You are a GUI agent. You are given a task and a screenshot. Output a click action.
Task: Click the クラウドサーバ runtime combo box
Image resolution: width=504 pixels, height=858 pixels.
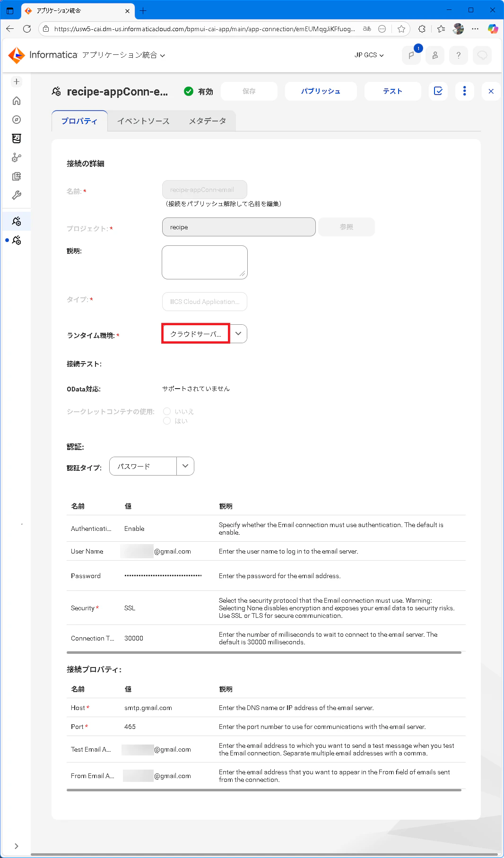[x=196, y=334]
